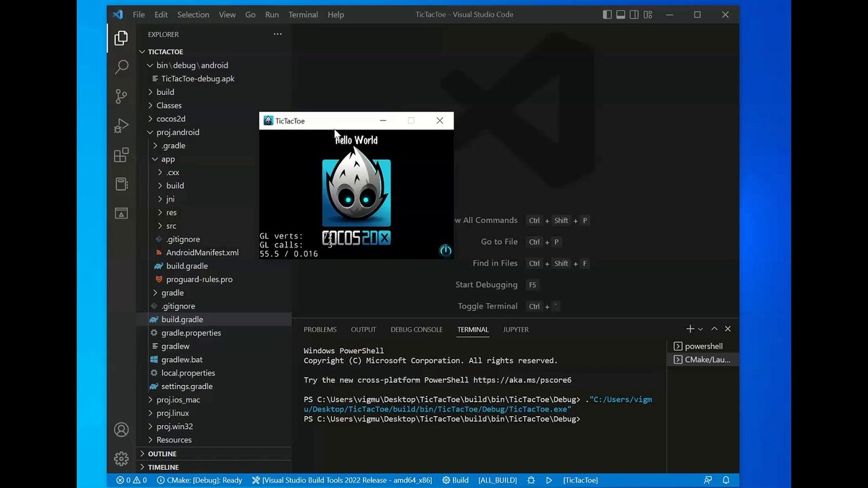Open the Terminal menu
Image resolution: width=868 pixels, height=488 pixels.
(x=303, y=14)
